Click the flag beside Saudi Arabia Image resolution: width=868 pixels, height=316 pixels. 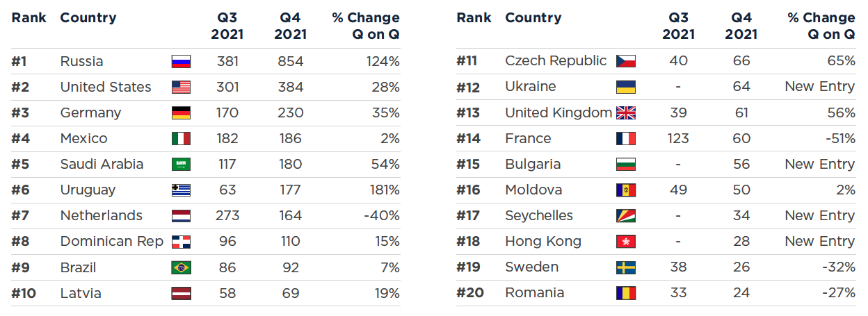click(x=181, y=165)
